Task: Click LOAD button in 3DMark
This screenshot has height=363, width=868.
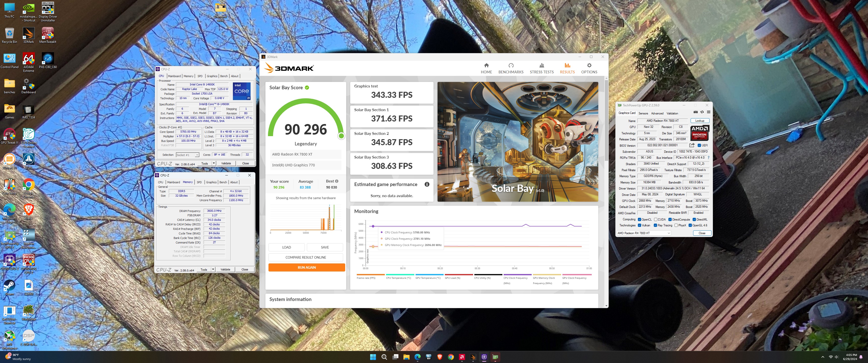Action: [286, 247]
